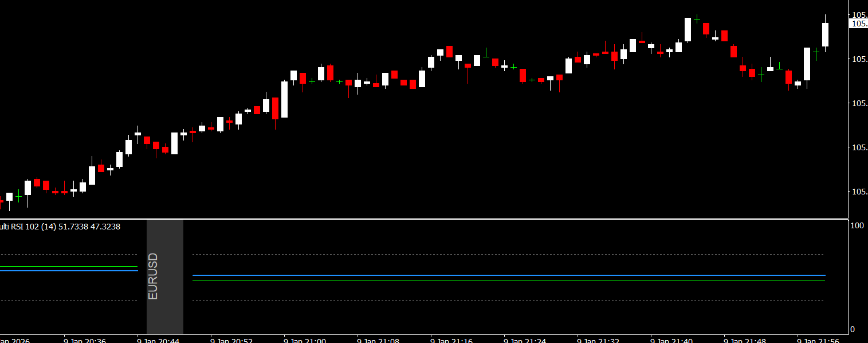Select the green doji at the chart high
The height and width of the screenshot is (343, 868).
coord(697,20)
